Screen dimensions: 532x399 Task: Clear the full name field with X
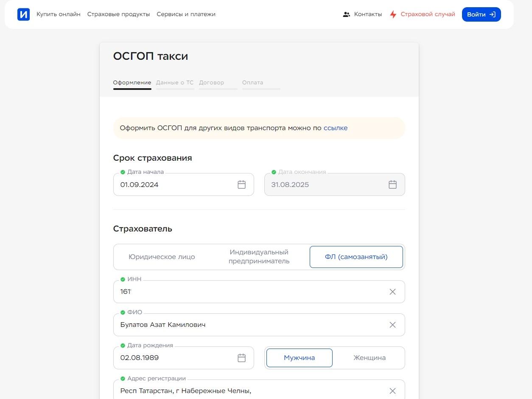[x=392, y=325]
